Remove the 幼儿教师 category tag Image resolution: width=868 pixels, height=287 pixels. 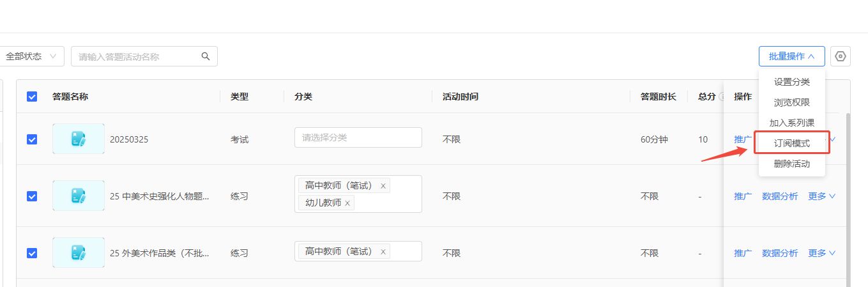(x=347, y=203)
